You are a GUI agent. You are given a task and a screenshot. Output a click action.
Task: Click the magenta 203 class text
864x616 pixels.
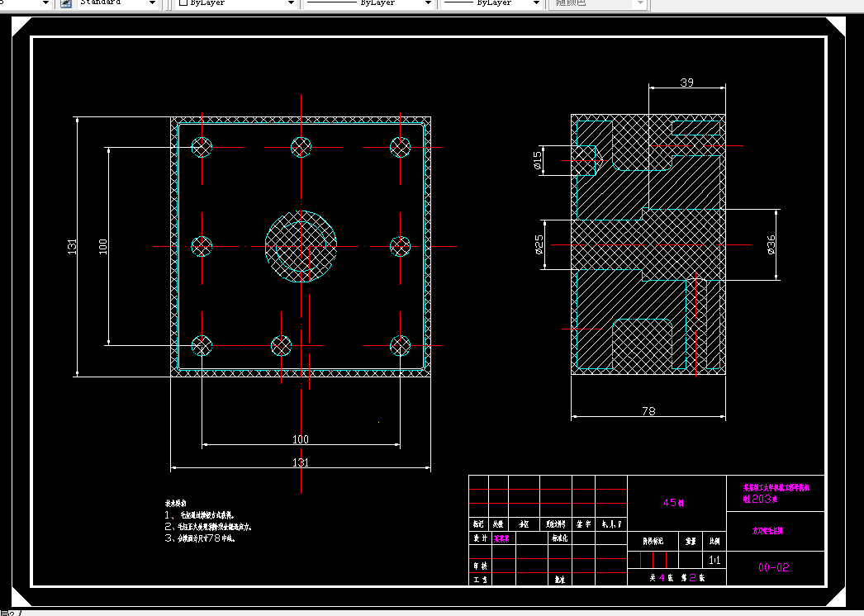point(761,499)
